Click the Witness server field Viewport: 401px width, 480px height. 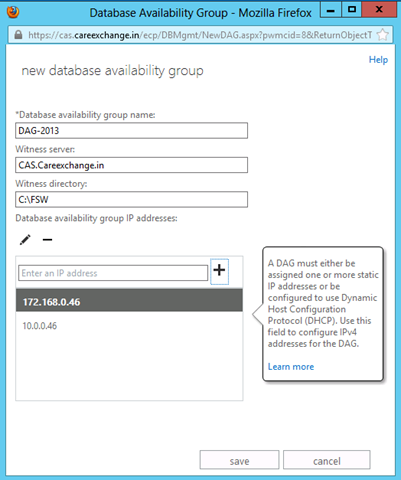[131, 165]
